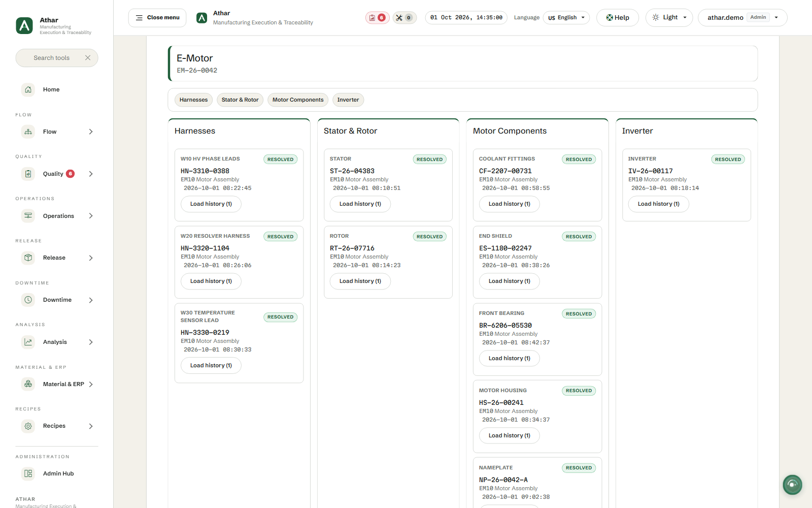The height and width of the screenshot is (508, 812).
Task: Click the Close menu button
Action: (157, 18)
